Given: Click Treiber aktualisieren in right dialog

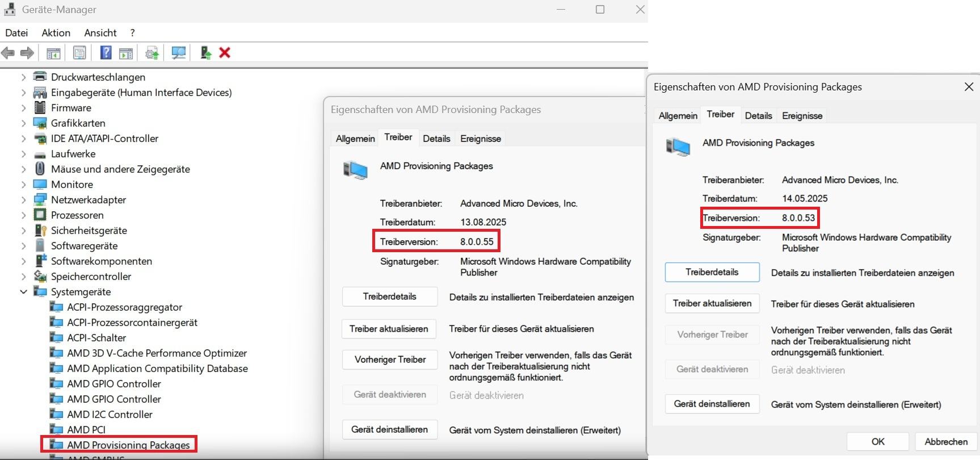Looking at the screenshot, I should point(712,303).
